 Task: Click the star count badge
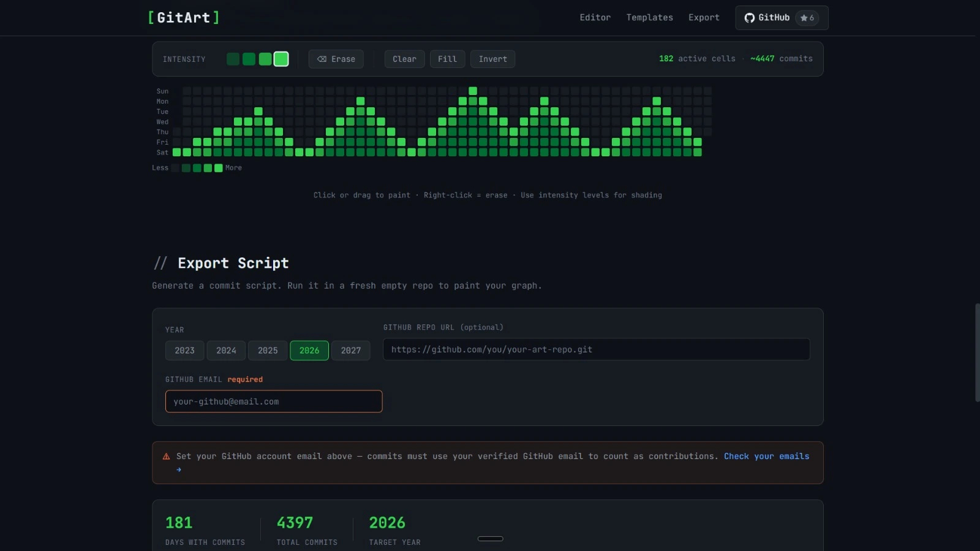coord(807,18)
